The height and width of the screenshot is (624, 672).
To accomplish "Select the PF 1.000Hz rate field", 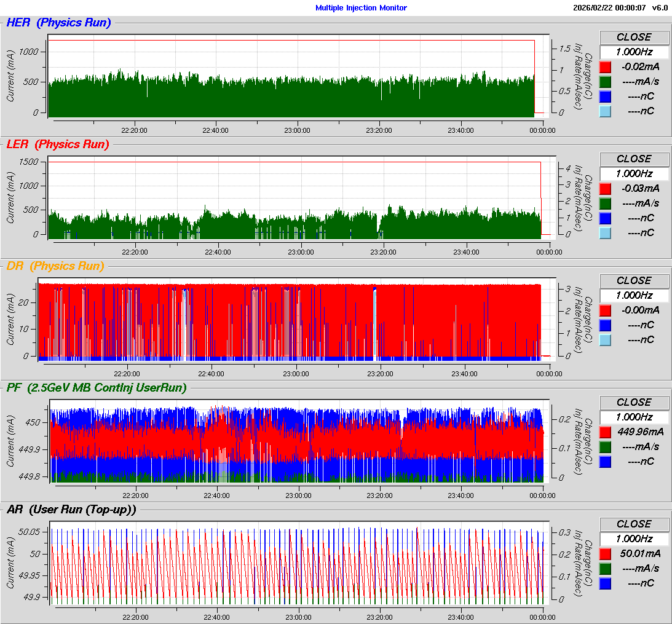I will coord(633,417).
